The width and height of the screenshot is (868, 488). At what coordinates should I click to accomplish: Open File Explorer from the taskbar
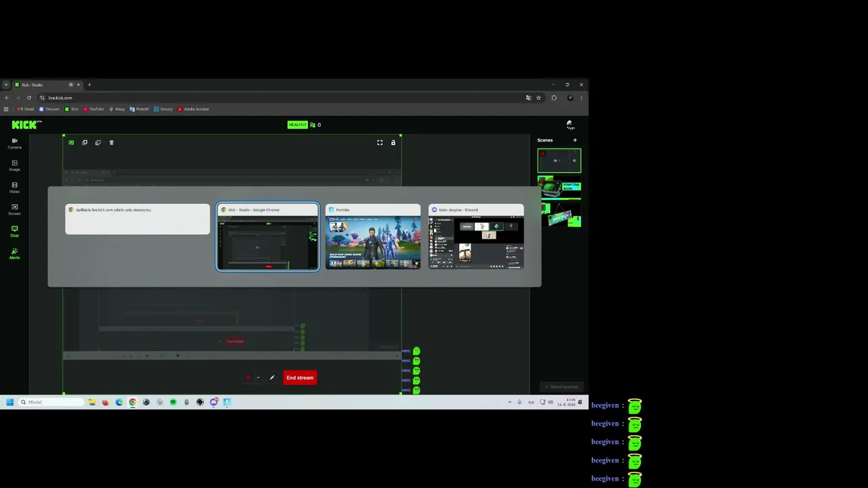coord(92,402)
